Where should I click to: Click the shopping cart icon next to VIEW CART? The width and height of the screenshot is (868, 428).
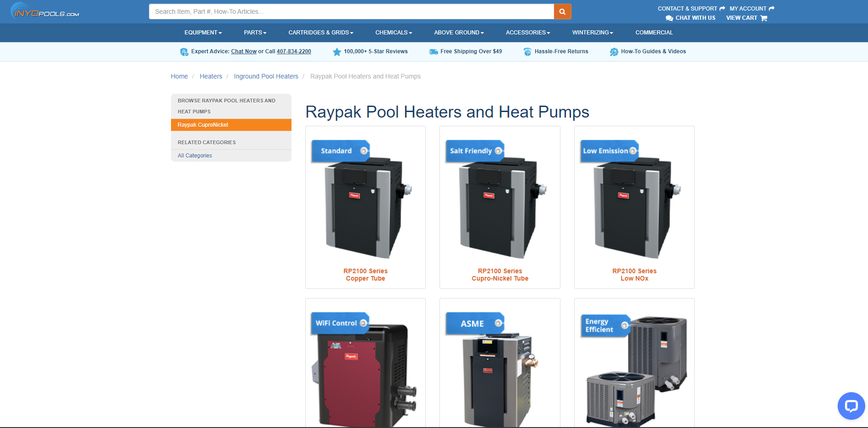[x=763, y=18]
